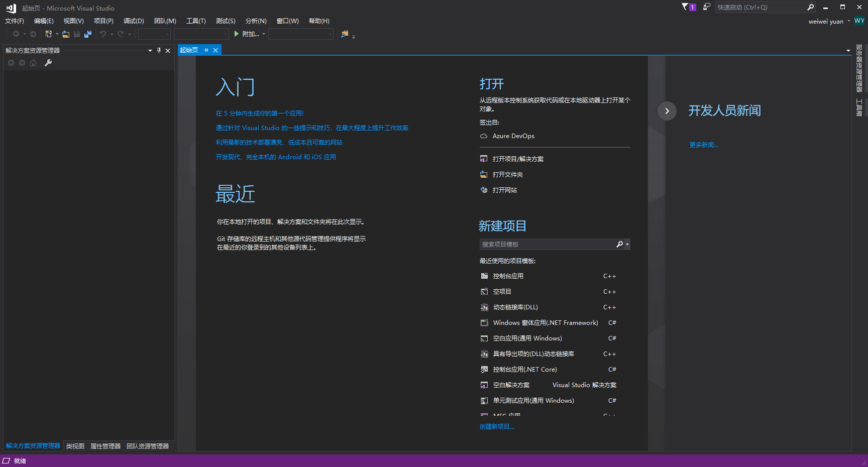Close the Solution Explorer panel
The image size is (868, 467).
click(168, 50)
